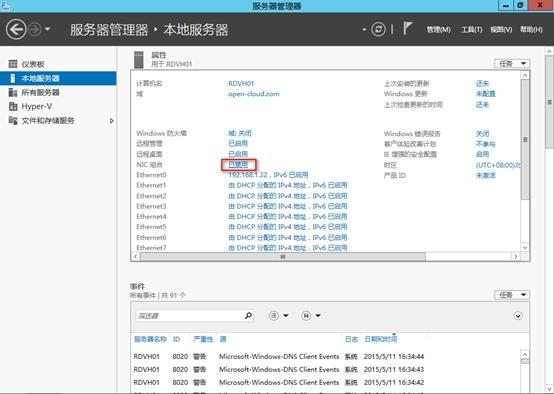Click the domain link open-cloud.com
The height and width of the screenshot is (394, 554).
[254, 94]
